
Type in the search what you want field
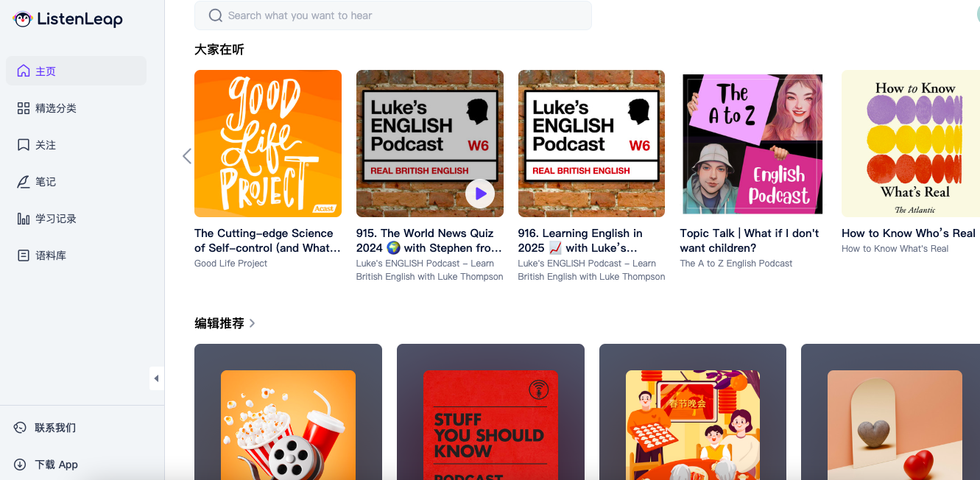(x=405, y=15)
